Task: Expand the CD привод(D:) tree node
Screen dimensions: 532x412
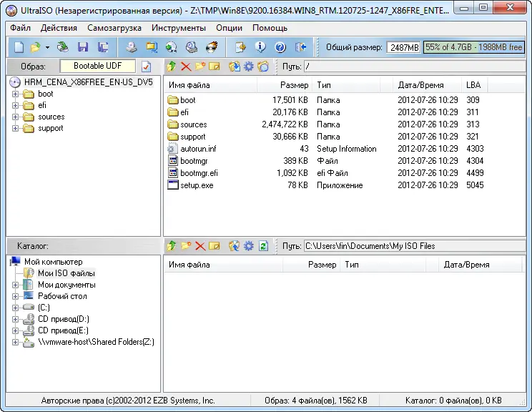Action: tap(15, 319)
